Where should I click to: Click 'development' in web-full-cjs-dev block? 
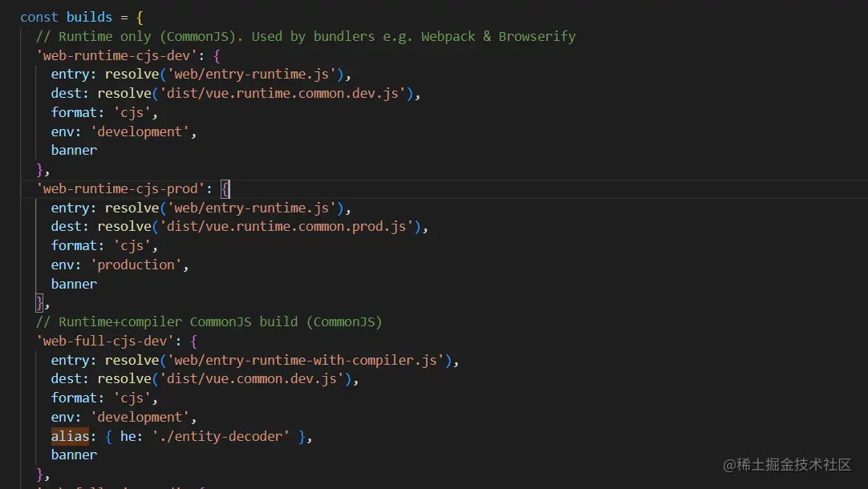pyautogui.click(x=140, y=417)
